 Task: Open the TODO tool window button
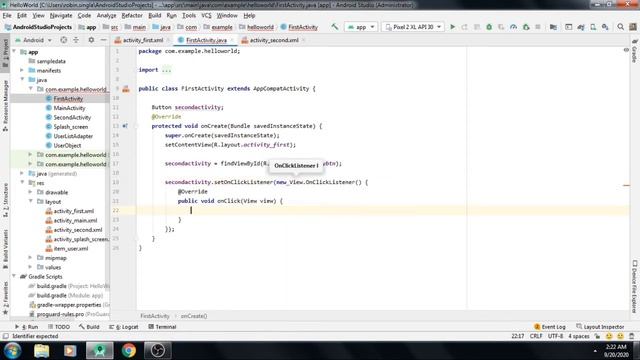[x=59, y=327]
